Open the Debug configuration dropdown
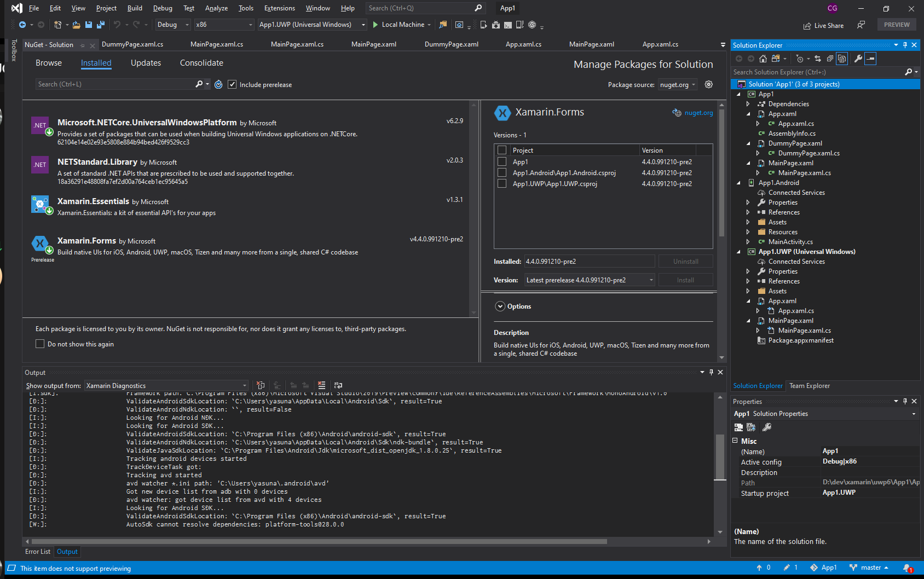Image resolution: width=924 pixels, height=579 pixels. pos(173,25)
